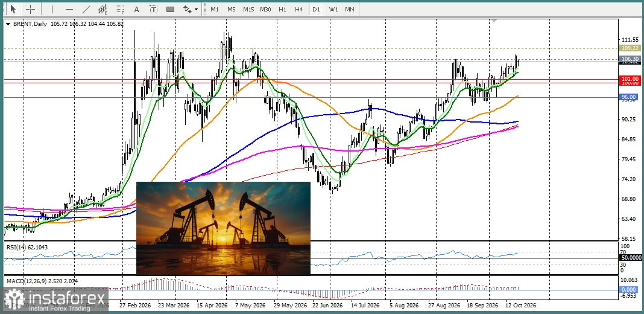Click the 12 Oct 2026 date label
Viewport: 644px width, 314px height.
(x=520, y=306)
